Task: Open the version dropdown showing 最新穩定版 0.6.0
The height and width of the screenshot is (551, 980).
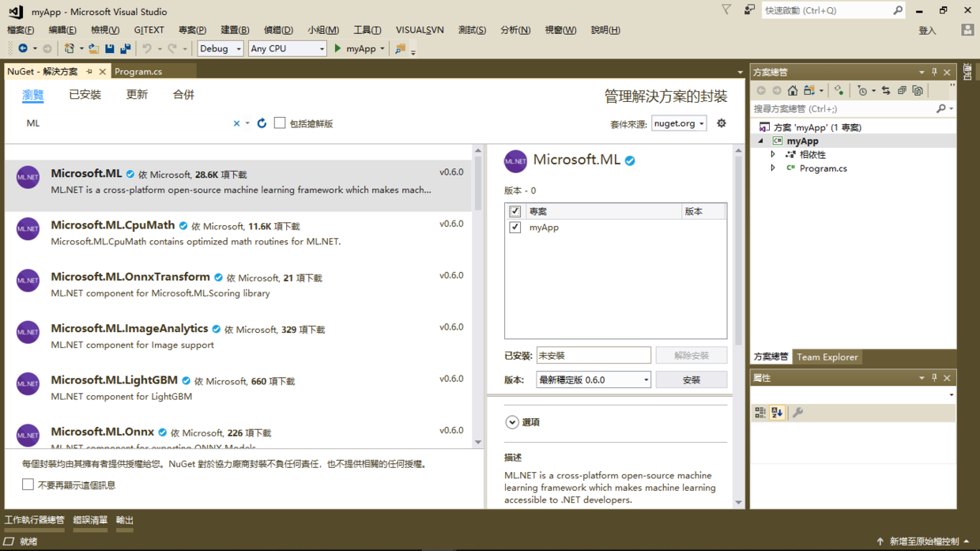Action: pos(593,380)
